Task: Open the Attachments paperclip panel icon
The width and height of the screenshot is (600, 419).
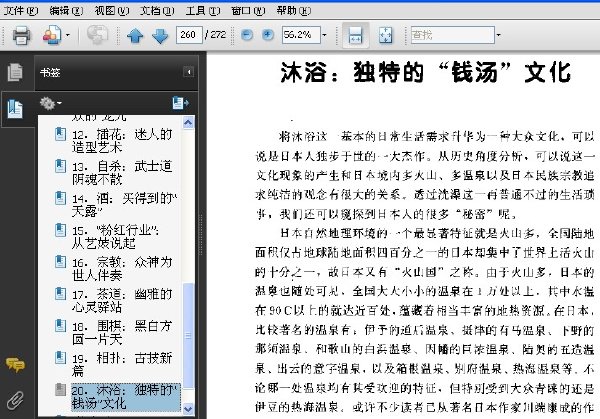Action: point(15,400)
